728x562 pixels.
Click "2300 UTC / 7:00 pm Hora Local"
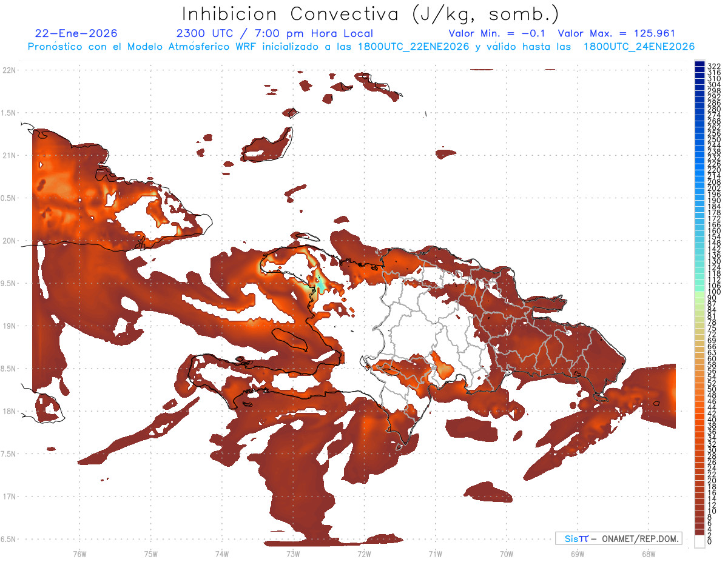coord(275,33)
